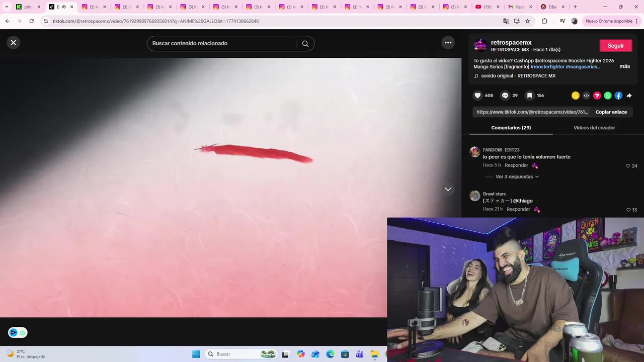
Task: Click the red send-to-friends icon
Action: (x=597, y=96)
